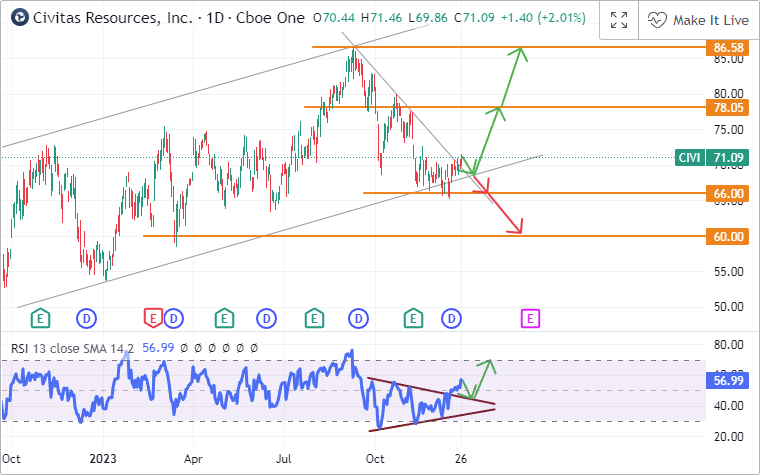Select the dividend D marker above the 26 label
The height and width of the screenshot is (475, 760).
pyautogui.click(x=452, y=318)
